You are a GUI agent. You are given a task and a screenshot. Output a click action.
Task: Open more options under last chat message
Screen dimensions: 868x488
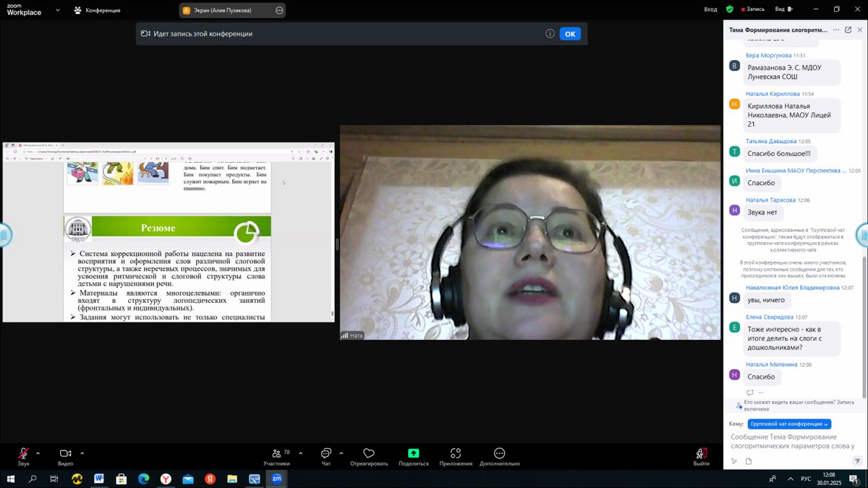pyautogui.click(x=761, y=393)
